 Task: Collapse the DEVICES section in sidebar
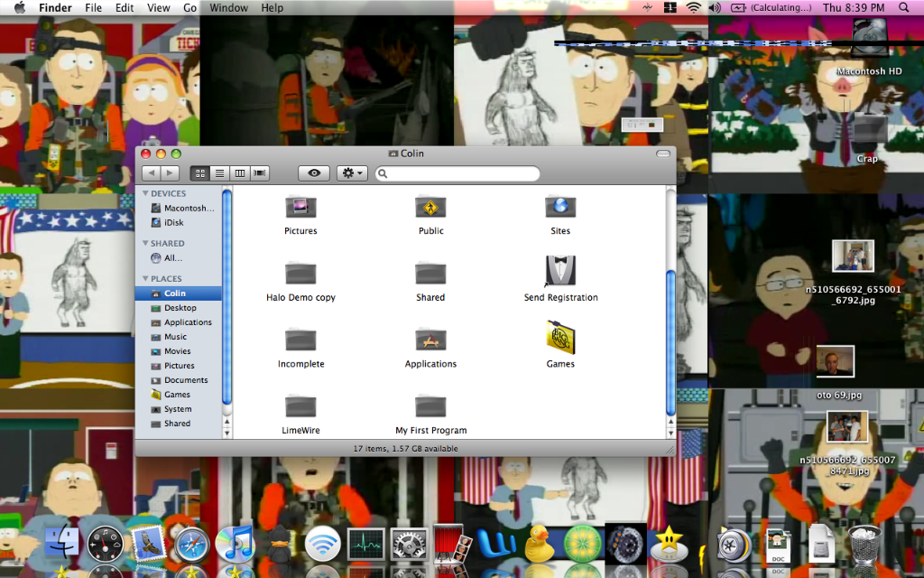(144, 193)
